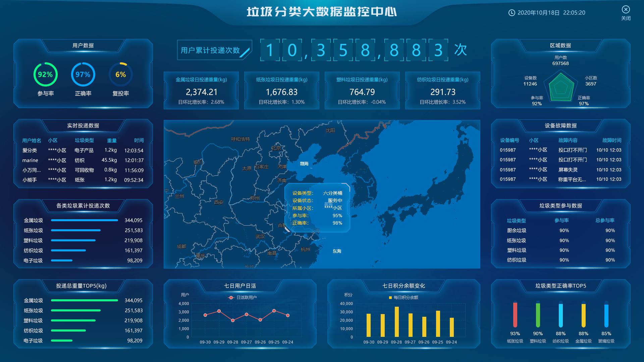
Task: Select the 垃圾类型参与数据 panel title
Action: [x=561, y=206]
